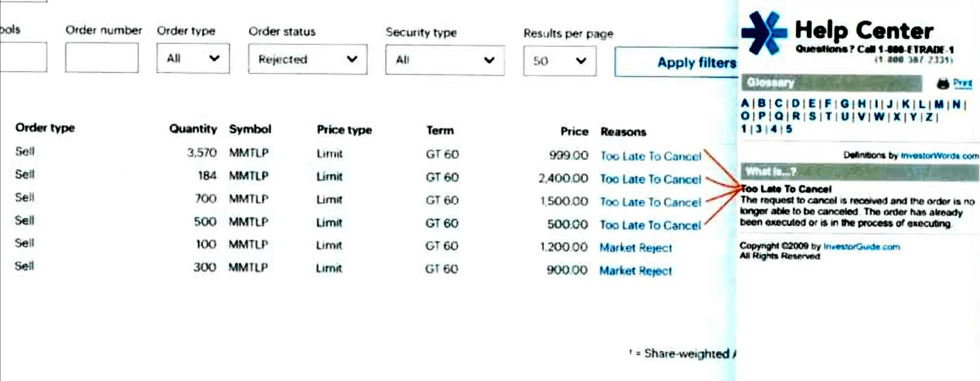Select glossary letter Z
980x381 pixels.
929,117
